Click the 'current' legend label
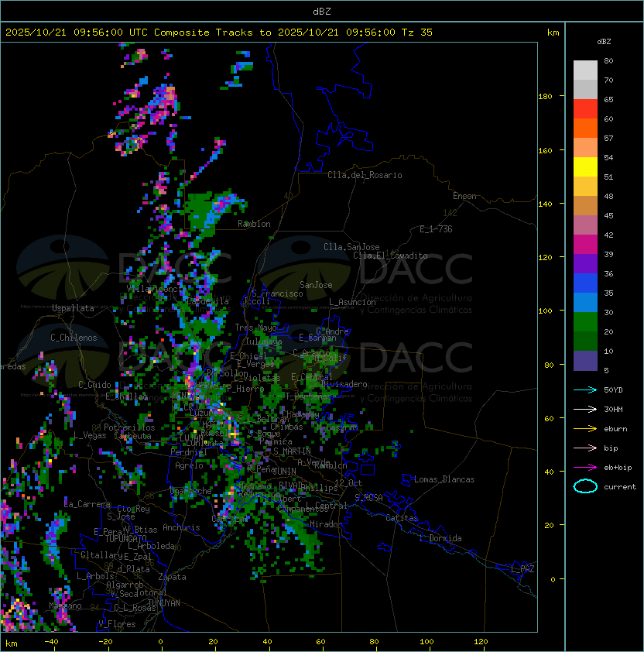Screen dimensions: 644x652 click(x=620, y=487)
